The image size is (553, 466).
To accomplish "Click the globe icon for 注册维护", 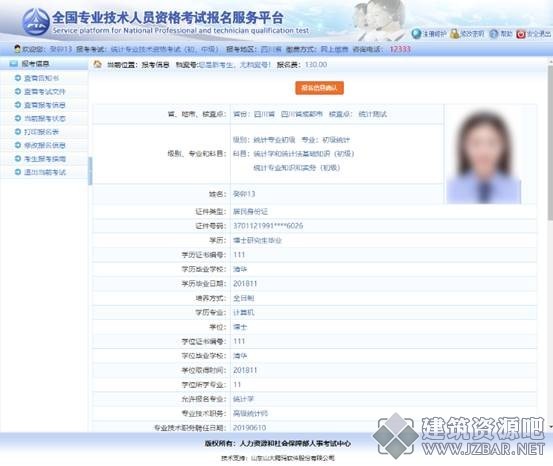I will (416, 34).
